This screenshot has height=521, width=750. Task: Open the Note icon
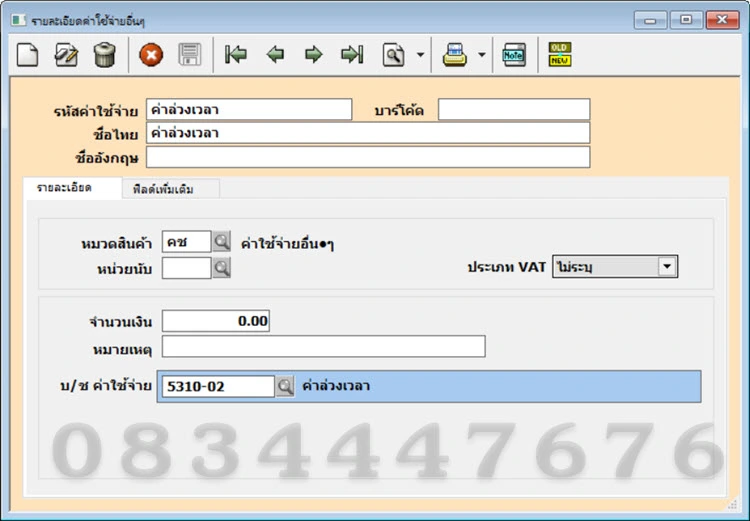[514, 55]
